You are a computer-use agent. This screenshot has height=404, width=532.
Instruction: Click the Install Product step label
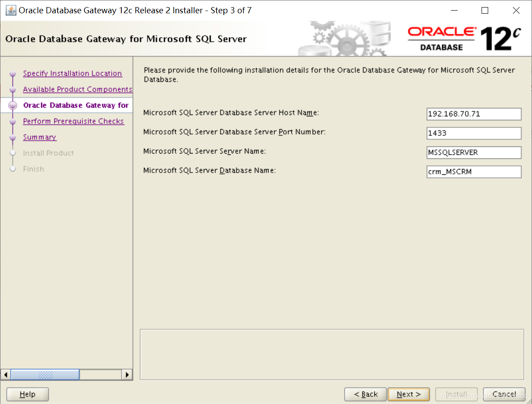pyautogui.click(x=48, y=153)
